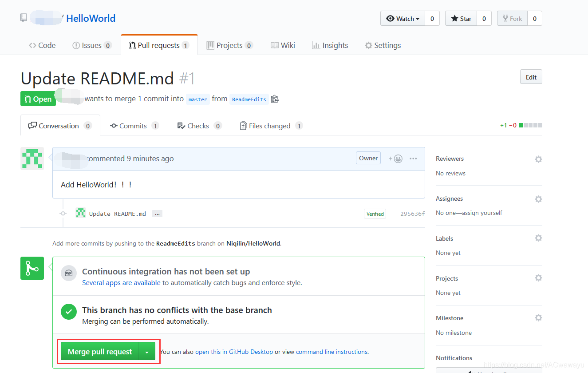Open the comment's three-dot options menu

[413, 159]
